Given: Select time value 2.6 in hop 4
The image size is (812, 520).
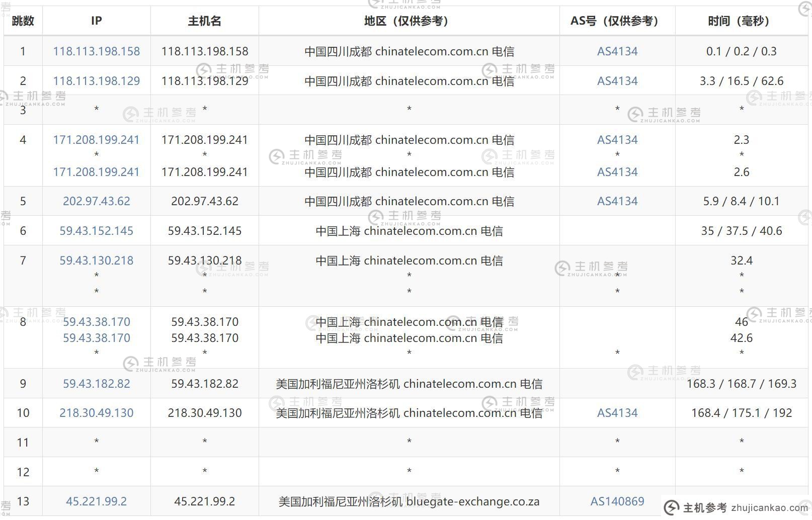Looking at the screenshot, I should [742, 172].
